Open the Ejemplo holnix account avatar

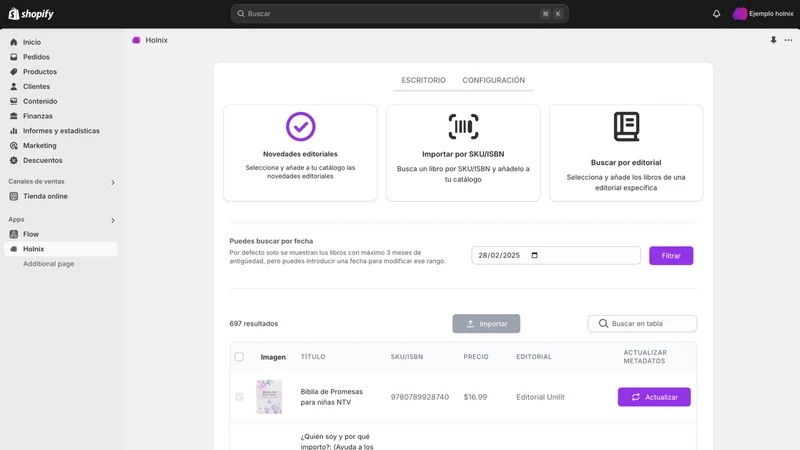click(739, 14)
